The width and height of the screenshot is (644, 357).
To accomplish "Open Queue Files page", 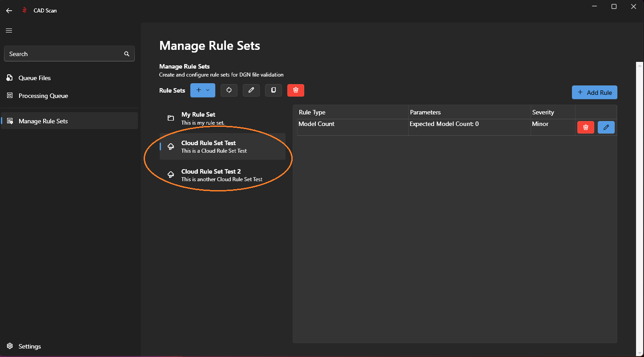I will click(x=35, y=78).
